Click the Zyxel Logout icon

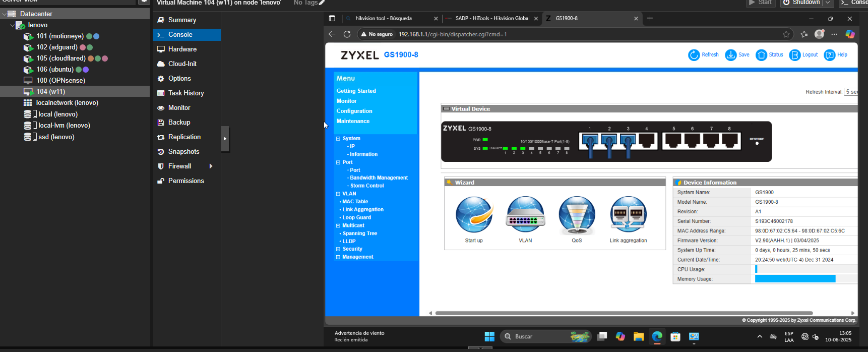[x=795, y=55]
